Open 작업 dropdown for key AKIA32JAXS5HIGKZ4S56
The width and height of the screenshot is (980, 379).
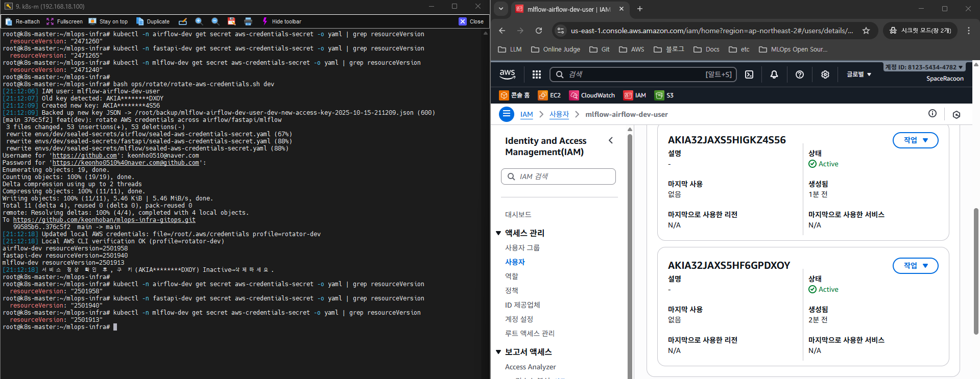point(915,140)
